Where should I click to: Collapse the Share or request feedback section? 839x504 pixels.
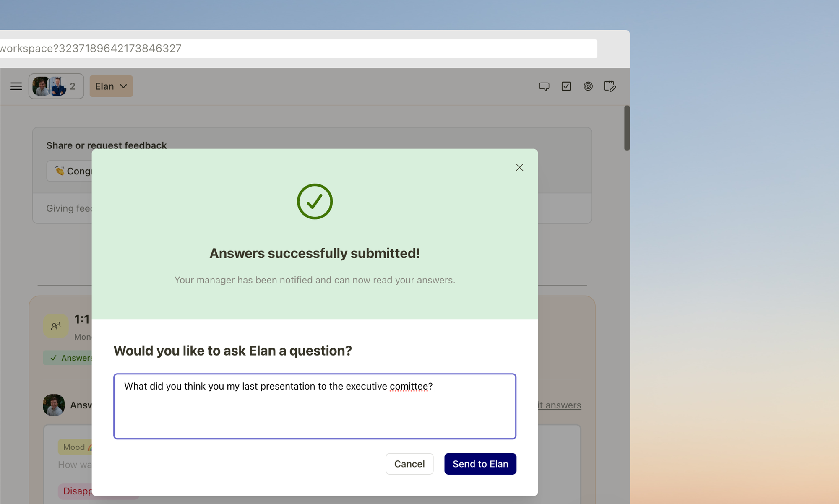(106, 145)
